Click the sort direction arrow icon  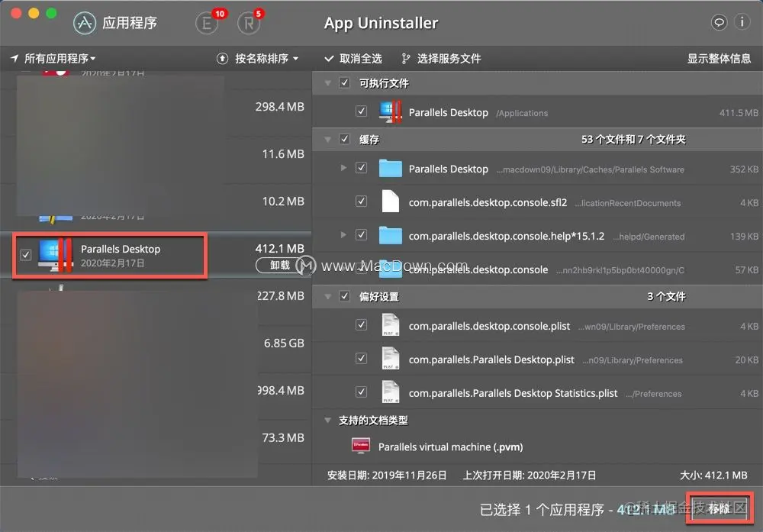tap(222, 59)
